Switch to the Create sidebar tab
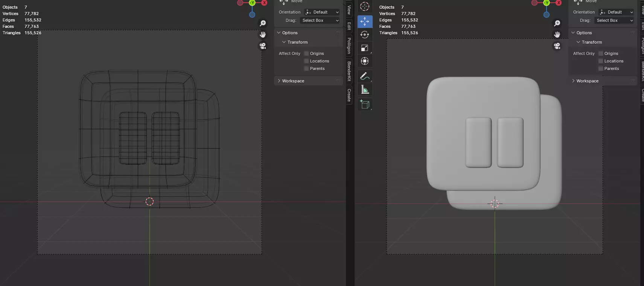Screen dimensions: 644x286 (x=349, y=95)
